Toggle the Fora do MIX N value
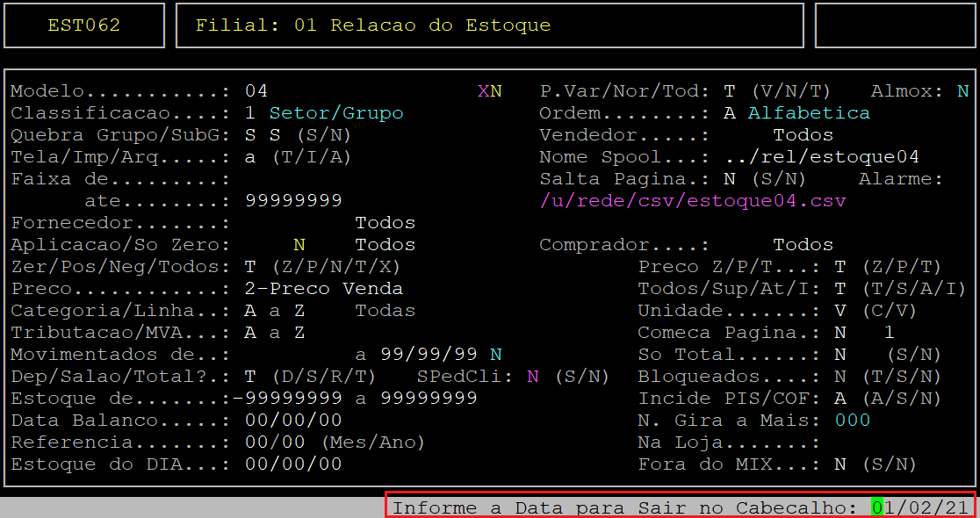This screenshot has width=980, height=518. [x=840, y=464]
